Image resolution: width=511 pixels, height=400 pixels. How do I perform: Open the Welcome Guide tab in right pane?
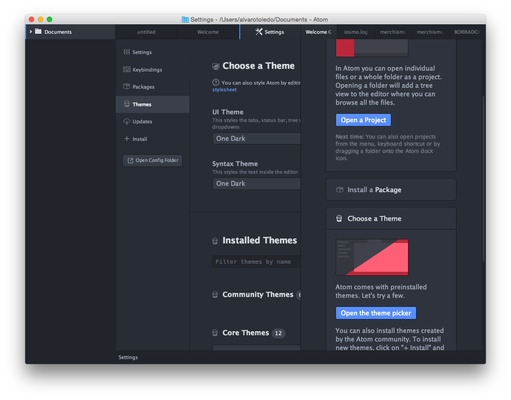pos(318,32)
